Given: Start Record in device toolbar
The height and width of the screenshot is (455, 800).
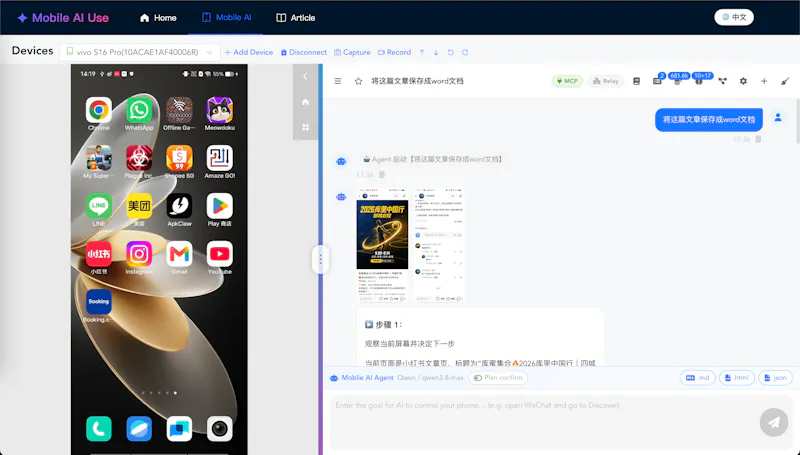Looking at the screenshot, I should (394, 52).
